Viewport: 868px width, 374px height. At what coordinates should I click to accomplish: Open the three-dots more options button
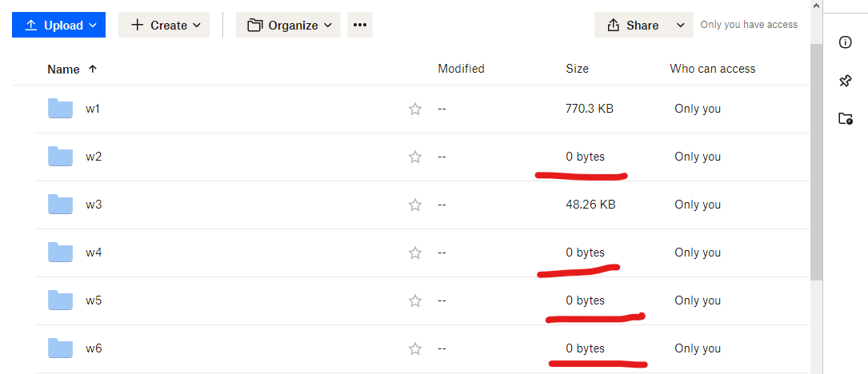[x=360, y=25]
